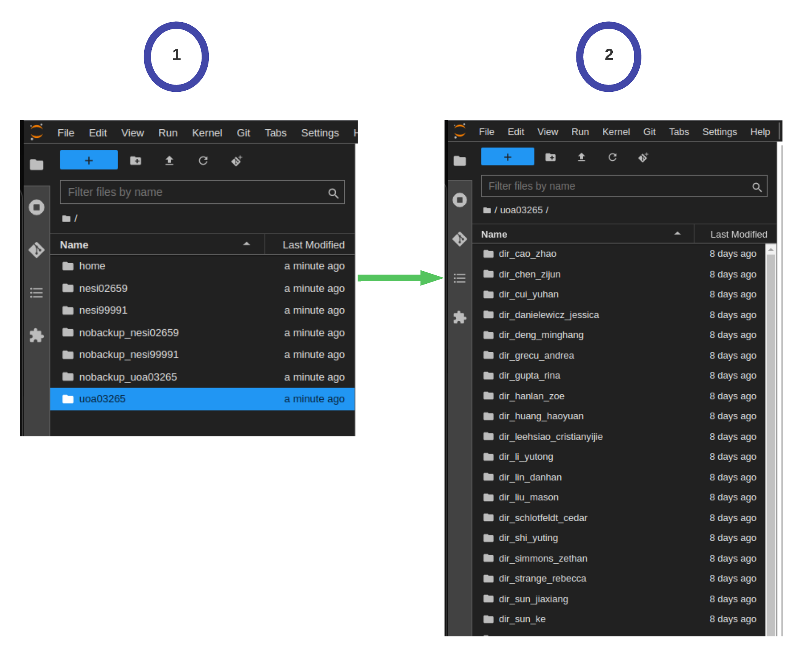
Task: Open the Kernel menu in panel 1
Action: (x=207, y=133)
